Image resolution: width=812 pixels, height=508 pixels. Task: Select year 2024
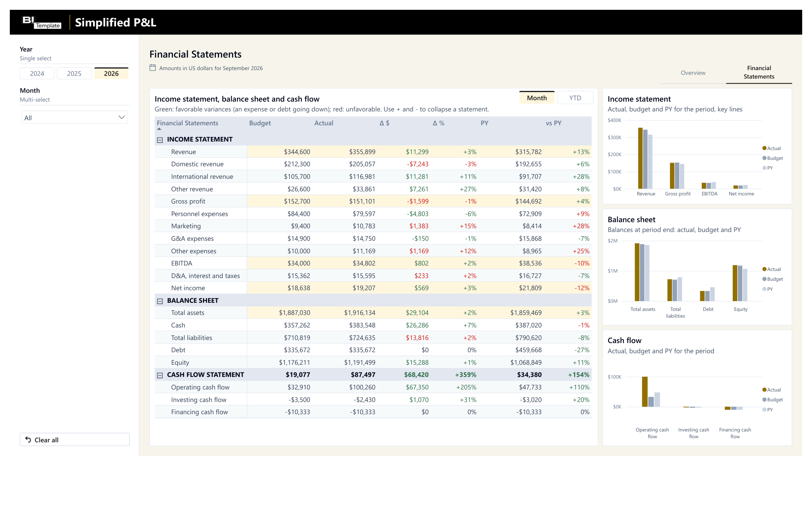click(37, 73)
